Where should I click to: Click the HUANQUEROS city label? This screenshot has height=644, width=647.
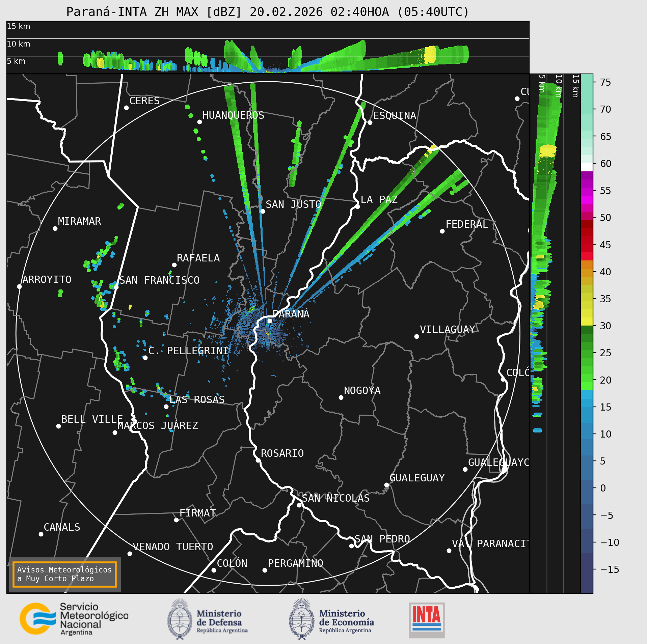point(233,115)
